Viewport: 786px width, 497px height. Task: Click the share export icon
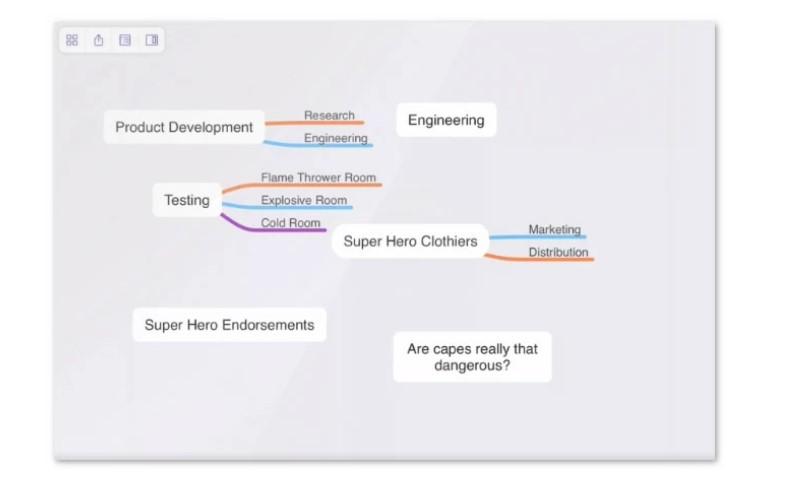pos(99,40)
